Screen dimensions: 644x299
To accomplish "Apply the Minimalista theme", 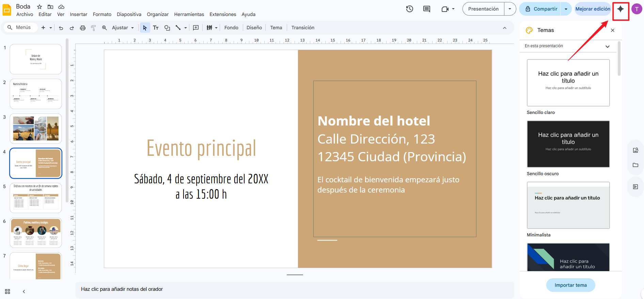I will tap(568, 205).
